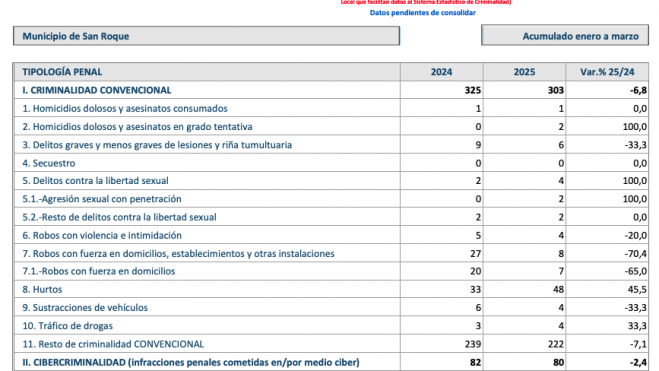Image resolution: width=659 pixels, height=371 pixels.
Task: Select the '2024' column header
Action: (441, 72)
